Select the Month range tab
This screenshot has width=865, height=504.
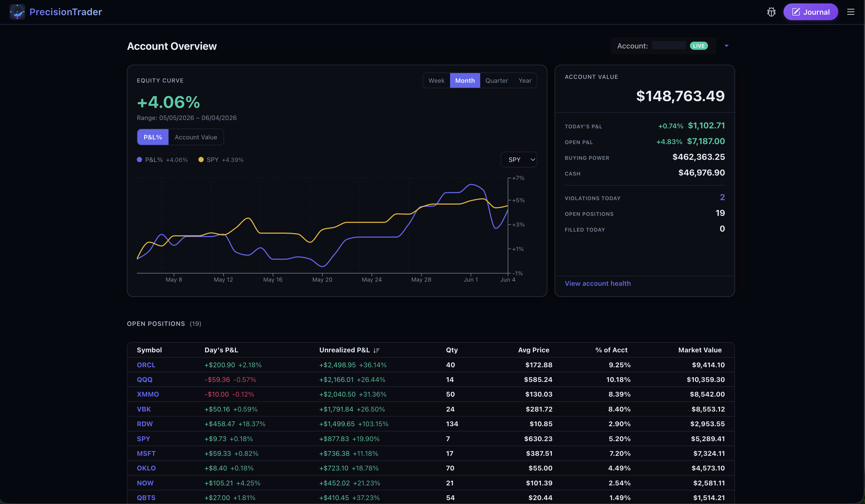coord(465,81)
